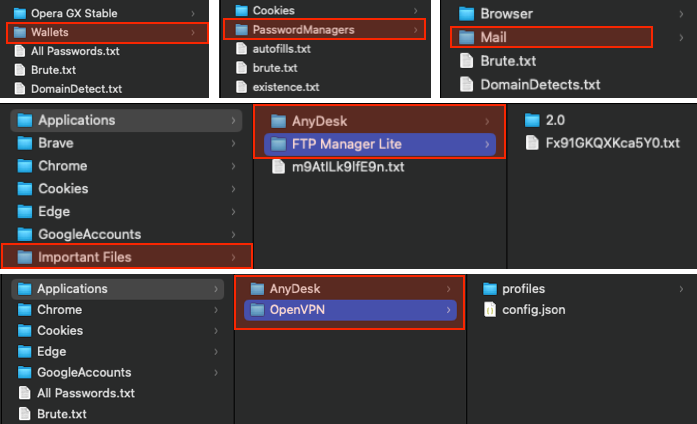Viewport: 697px width, 424px height.
Task: Select the DomainDetects.txt file
Action: pyautogui.click(x=529, y=84)
